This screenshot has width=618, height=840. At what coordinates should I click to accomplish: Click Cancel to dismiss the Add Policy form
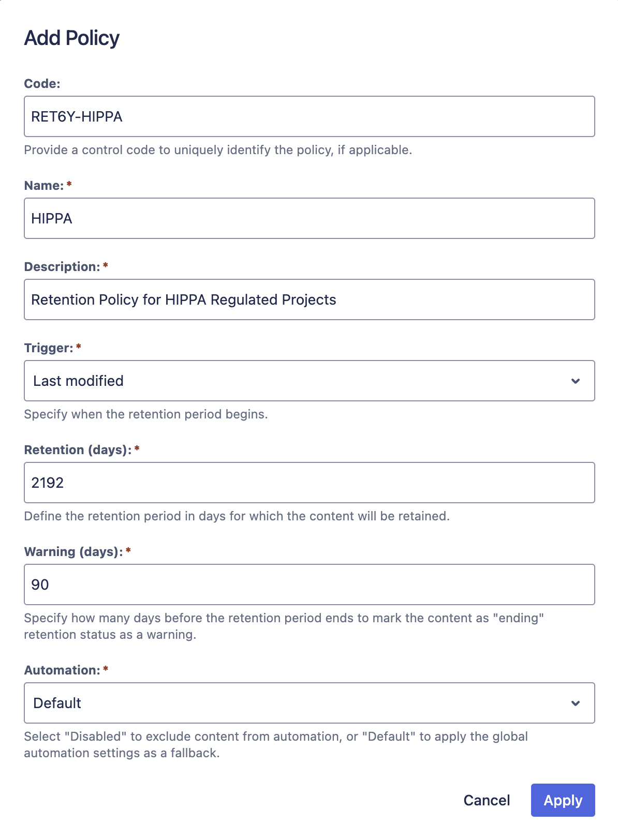click(486, 800)
